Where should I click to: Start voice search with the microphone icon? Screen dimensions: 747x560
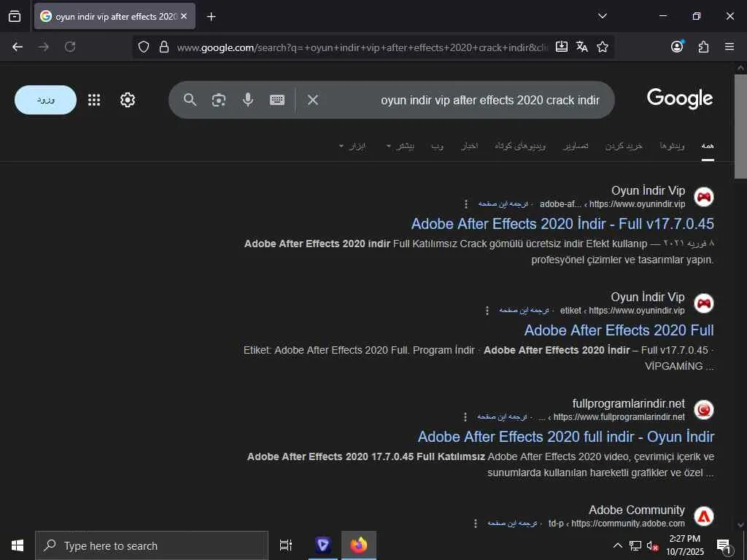coord(248,99)
